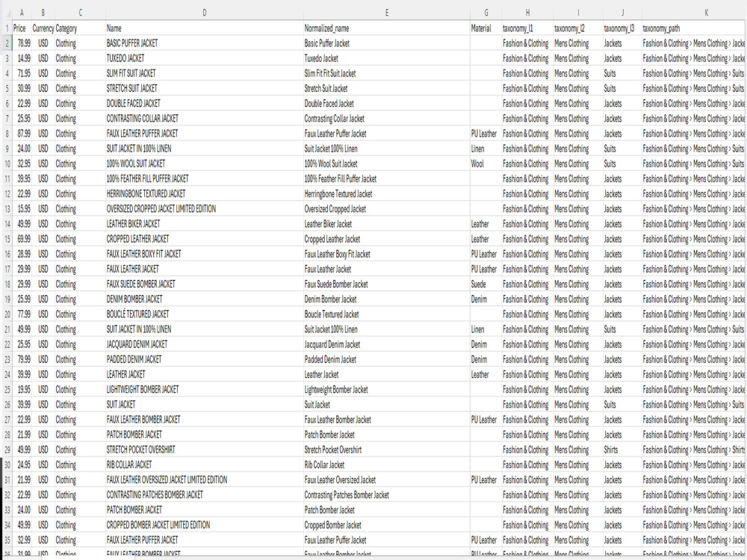Click the 'Price' header cell

pos(22,28)
